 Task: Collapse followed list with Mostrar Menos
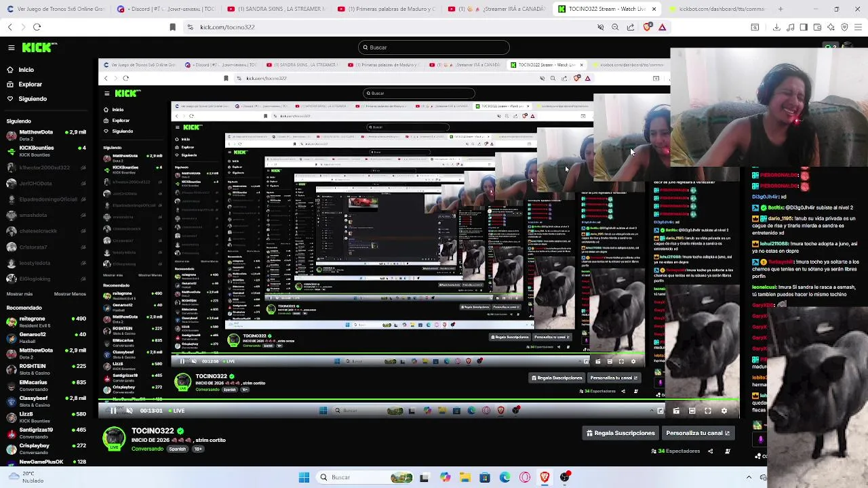70,294
